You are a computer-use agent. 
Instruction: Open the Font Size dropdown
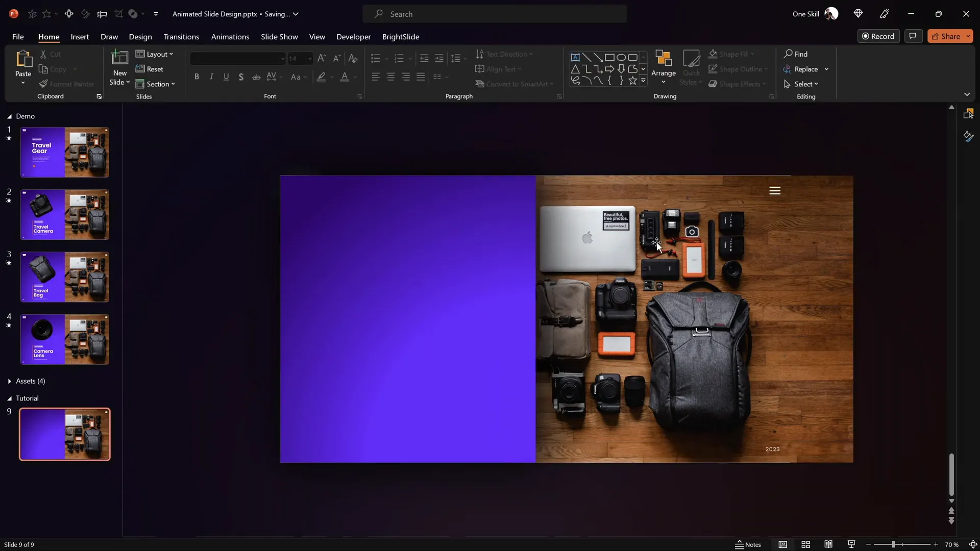(x=310, y=58)
